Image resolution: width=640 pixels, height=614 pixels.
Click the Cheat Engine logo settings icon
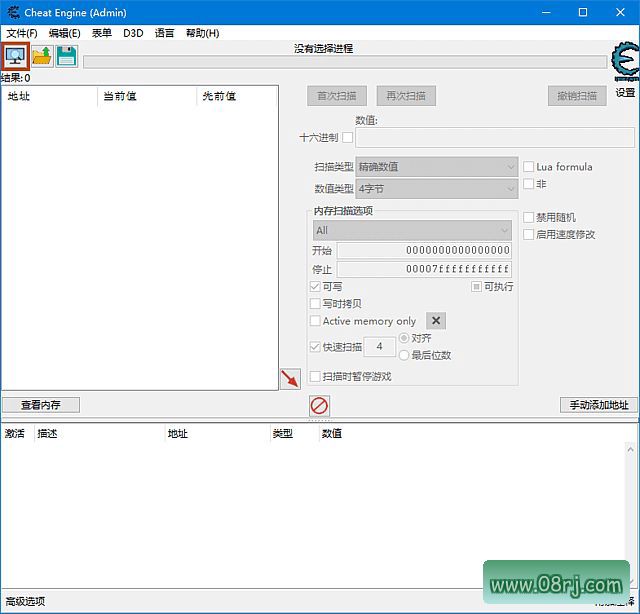[625, 62]
